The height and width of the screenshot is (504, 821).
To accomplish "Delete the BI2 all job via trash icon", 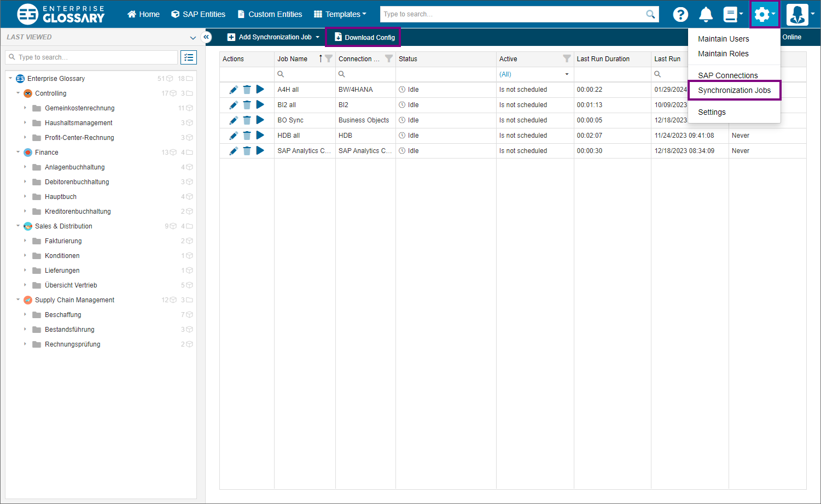I will coord(247,105).
